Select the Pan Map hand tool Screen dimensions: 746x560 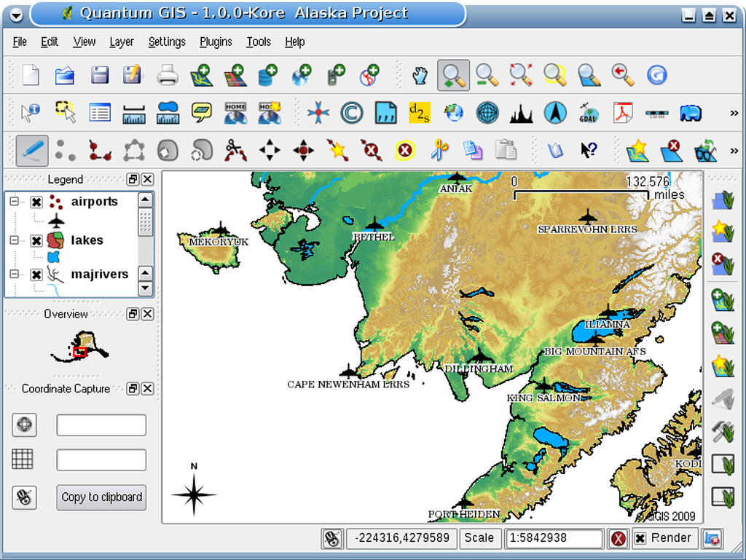420,75
